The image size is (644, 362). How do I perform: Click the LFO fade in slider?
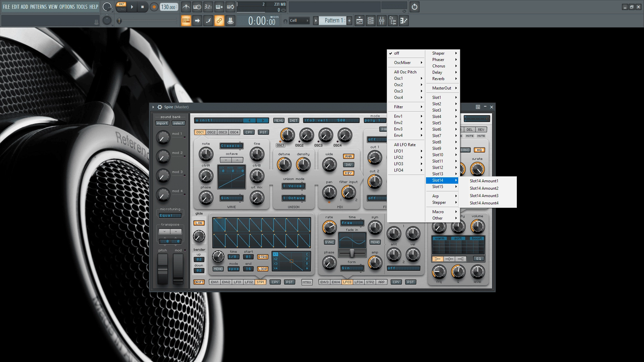click(x=352, y=253)
